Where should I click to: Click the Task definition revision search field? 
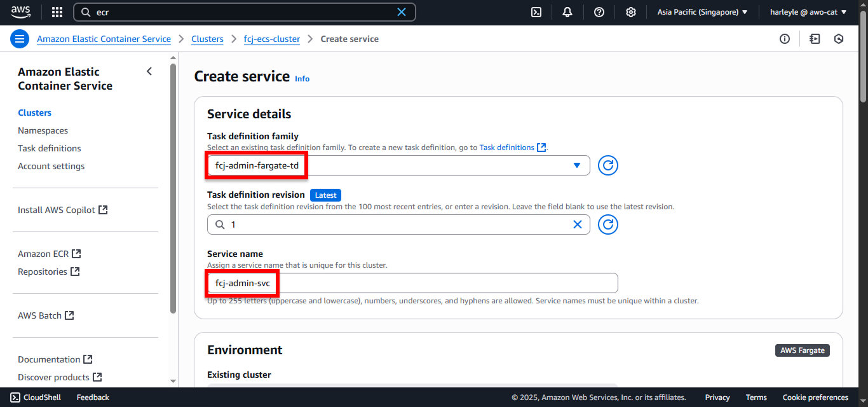pyautogui.click(x=398, y=224)
